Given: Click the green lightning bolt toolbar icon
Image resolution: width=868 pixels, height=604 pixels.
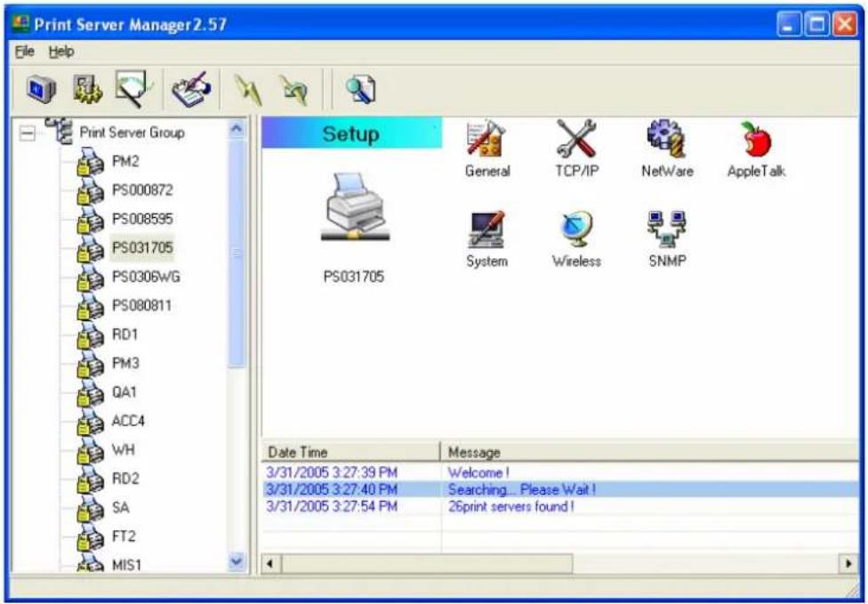Looking at the screenshot, I should pyautogui.click(x=294, y=90).
